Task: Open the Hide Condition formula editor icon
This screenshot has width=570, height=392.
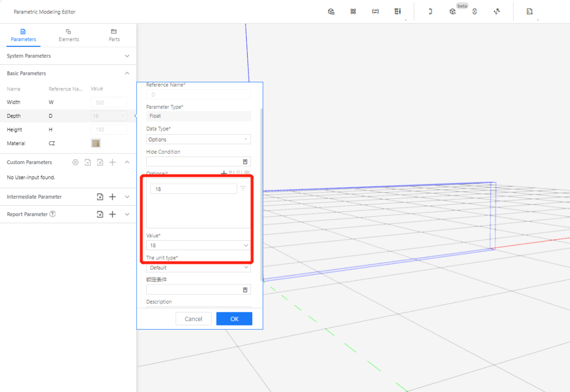Action: 245,162
